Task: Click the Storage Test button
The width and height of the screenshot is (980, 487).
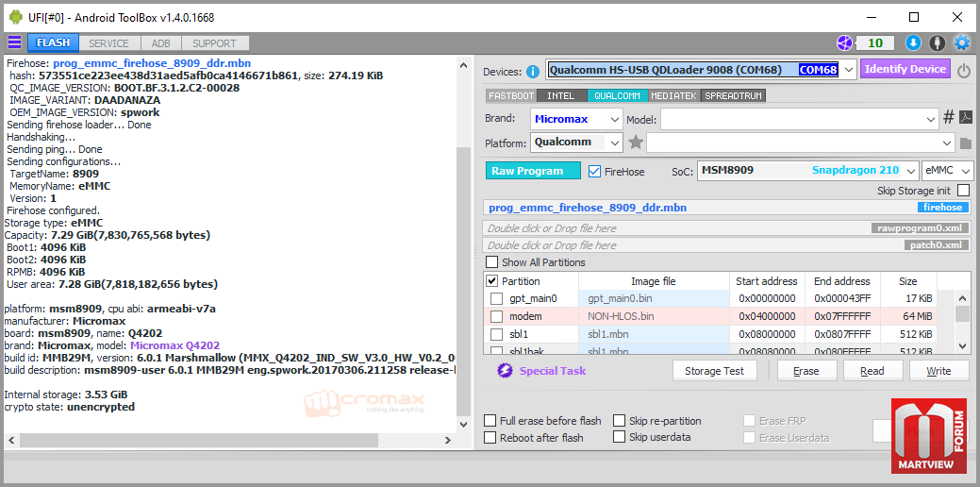Action: pyautogui.click(x=714, y=370)
